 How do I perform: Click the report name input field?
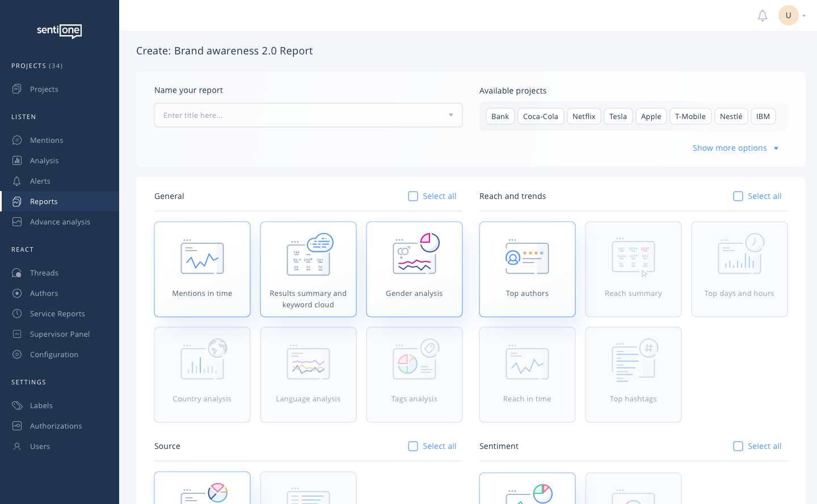(x=301, y=115)
